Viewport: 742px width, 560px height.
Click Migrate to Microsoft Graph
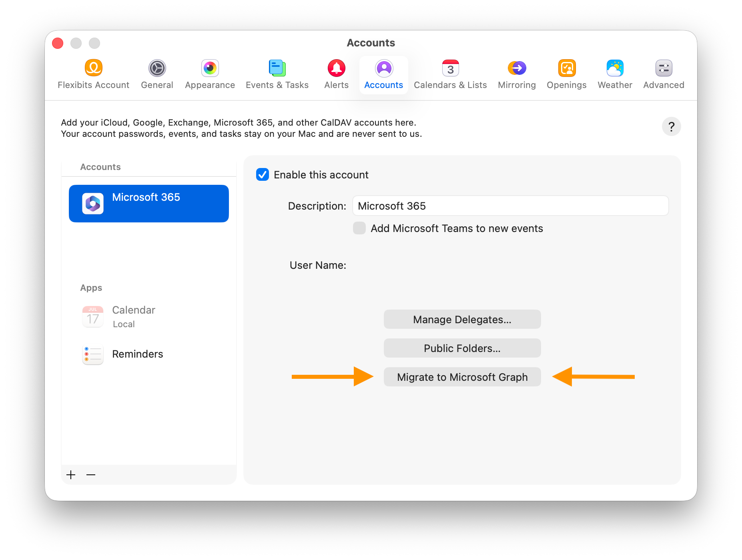click(462, 377)
